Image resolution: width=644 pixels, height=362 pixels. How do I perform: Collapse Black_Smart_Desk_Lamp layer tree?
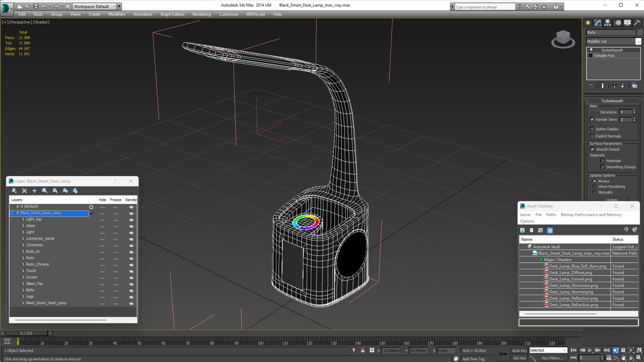click(x=12, y=213)
